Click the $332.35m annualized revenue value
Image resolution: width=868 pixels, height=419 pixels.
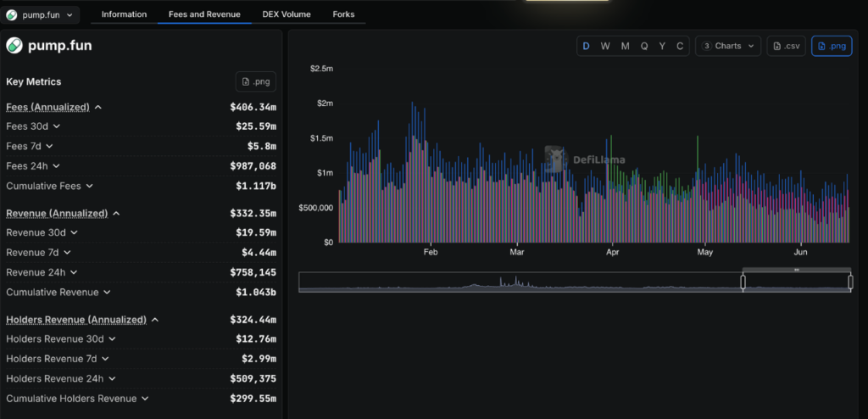(253, 214)
